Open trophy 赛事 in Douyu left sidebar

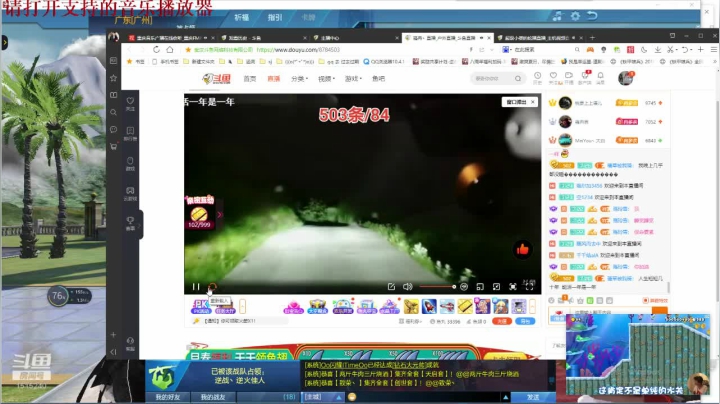130,223
